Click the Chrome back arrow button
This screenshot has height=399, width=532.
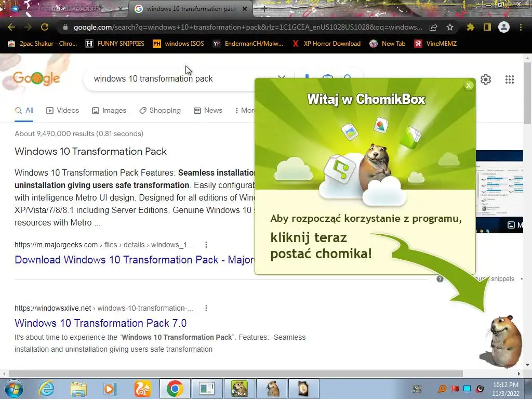tap(11, 27)
